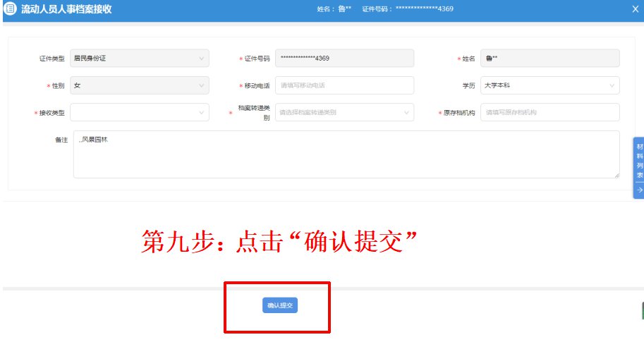Click the 证件类型 field label

pyautogui.click(x=51, y=59)
